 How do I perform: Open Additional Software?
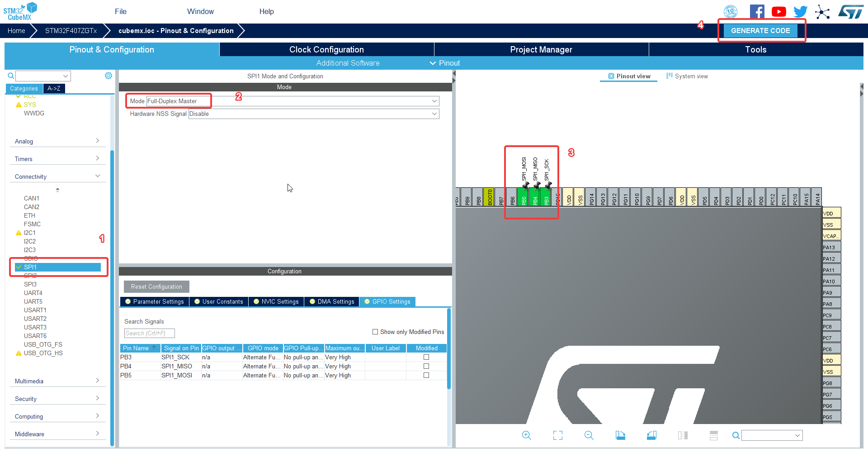pyautogui.click(x=348, y=63)
